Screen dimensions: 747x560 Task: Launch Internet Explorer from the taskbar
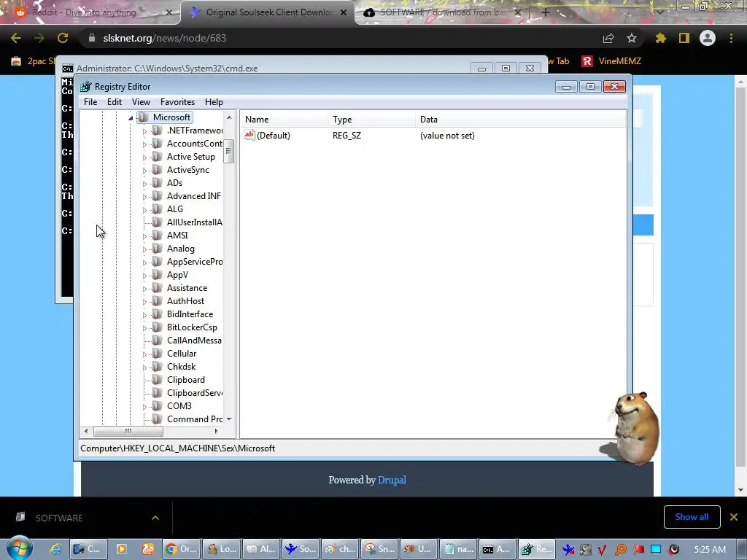point(55,549)
